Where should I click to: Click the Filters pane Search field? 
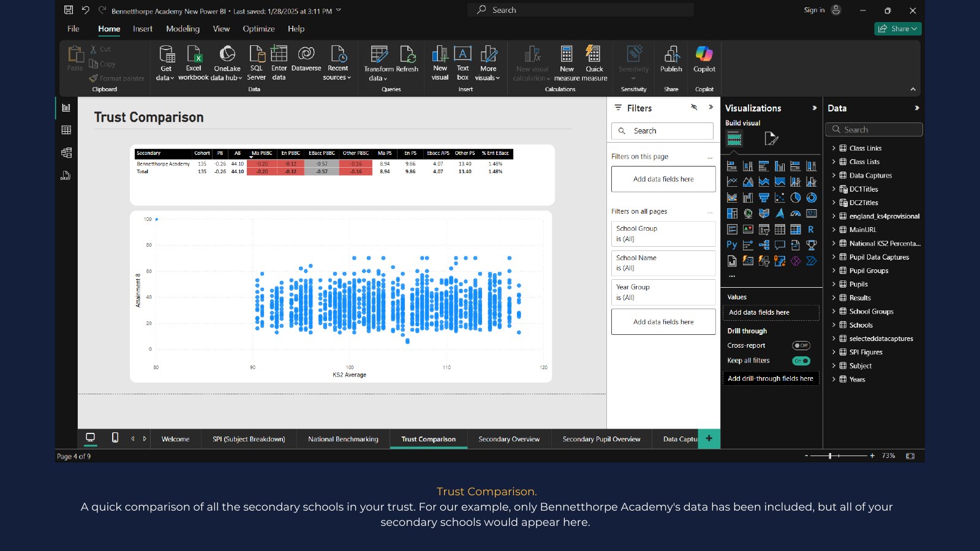(662, 131)
